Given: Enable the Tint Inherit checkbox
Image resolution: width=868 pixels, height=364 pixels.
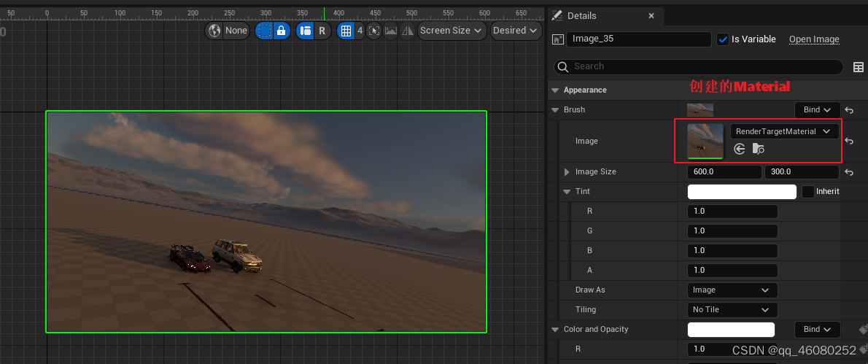Looking at the screenshot, I should coord(808,191).
